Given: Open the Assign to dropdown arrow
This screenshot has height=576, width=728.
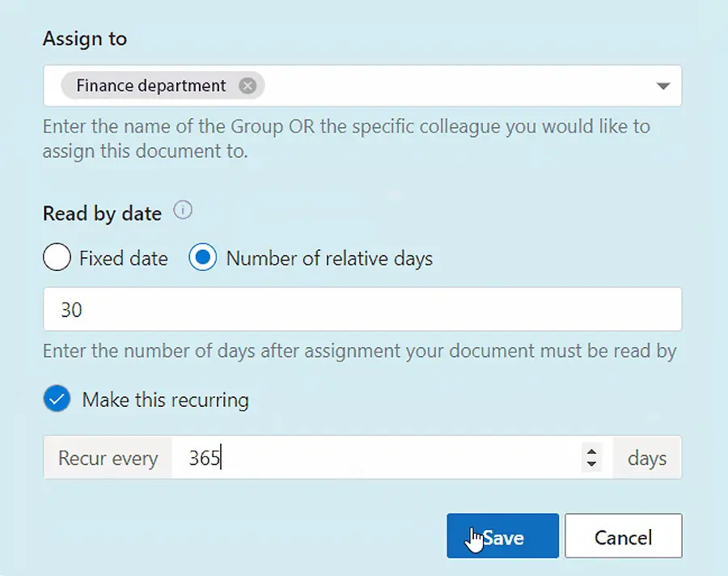Looking at the screenshot, I should pos(663,86).
